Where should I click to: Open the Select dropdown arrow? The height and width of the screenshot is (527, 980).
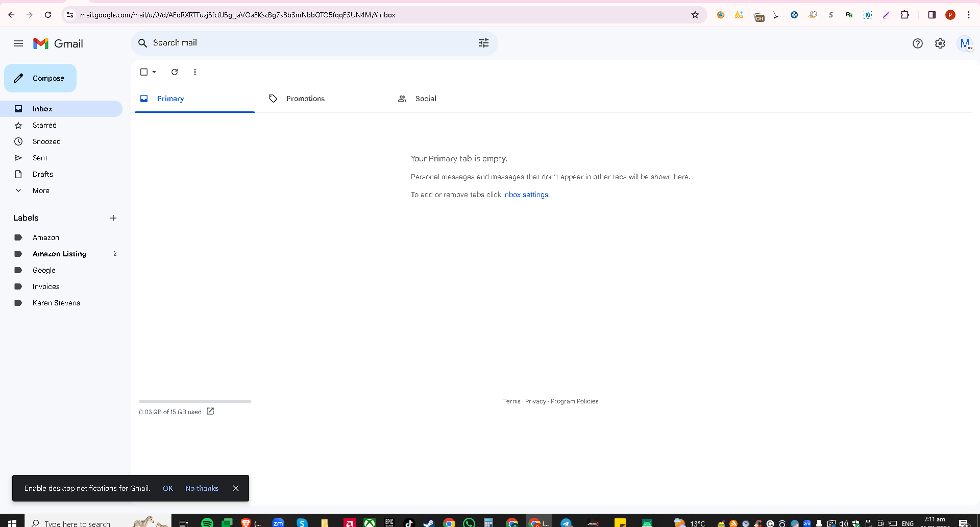154,72
